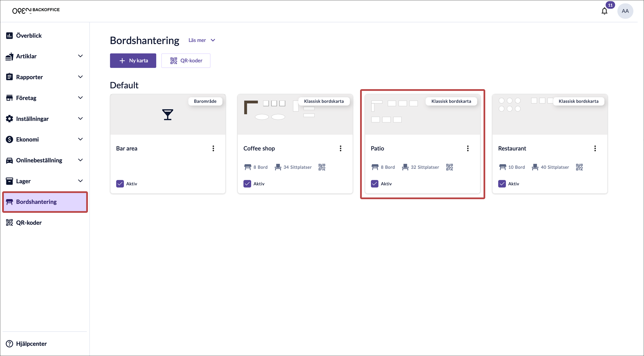Click QR code icon on Coffee shop card
Viewport: 644px width, 356px height.
pyautogui.click(x=322, y=167)
